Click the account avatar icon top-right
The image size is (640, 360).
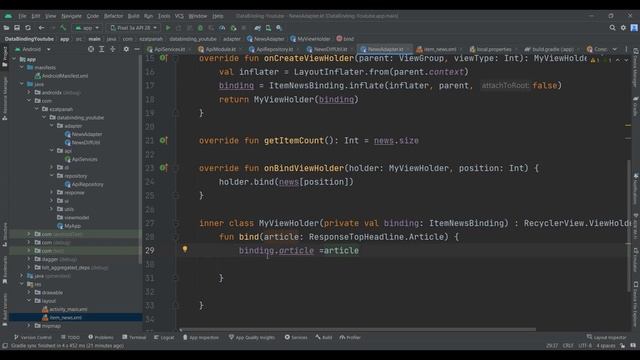[634, 28]
